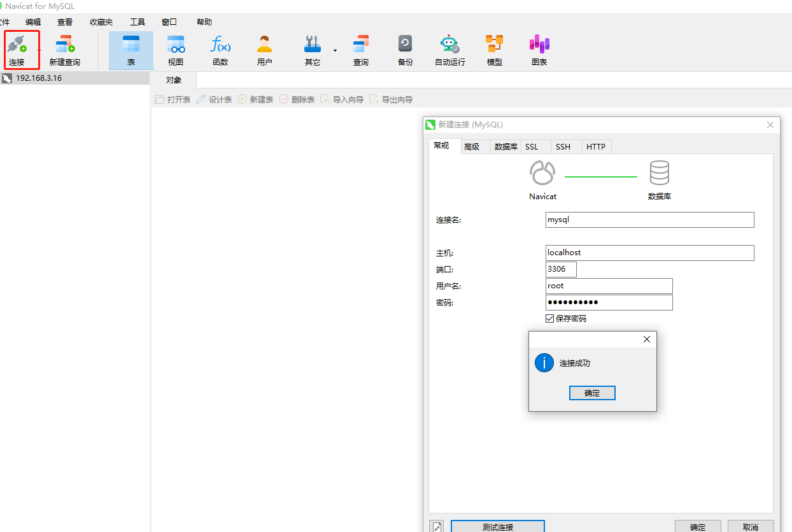Open the 查看 menu

[x=65, y=22]
